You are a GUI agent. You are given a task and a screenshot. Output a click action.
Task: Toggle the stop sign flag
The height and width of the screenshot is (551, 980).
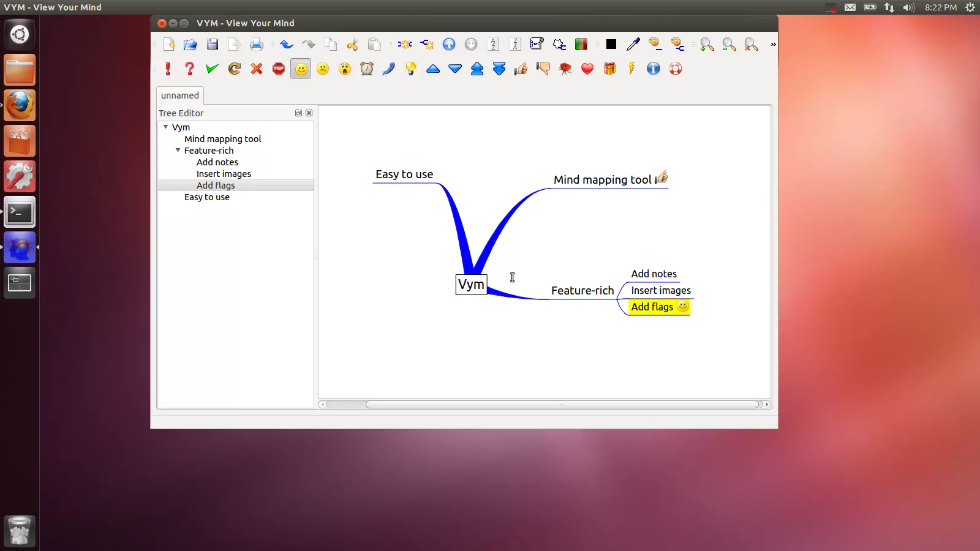click(x=279, y=69)
